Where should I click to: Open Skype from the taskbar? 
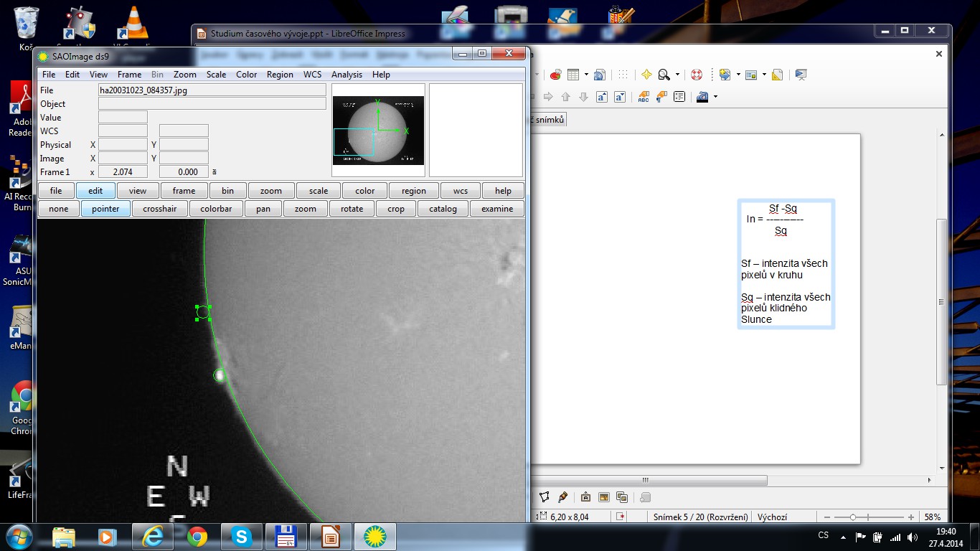pyautogui.click(x=242, y=536)
